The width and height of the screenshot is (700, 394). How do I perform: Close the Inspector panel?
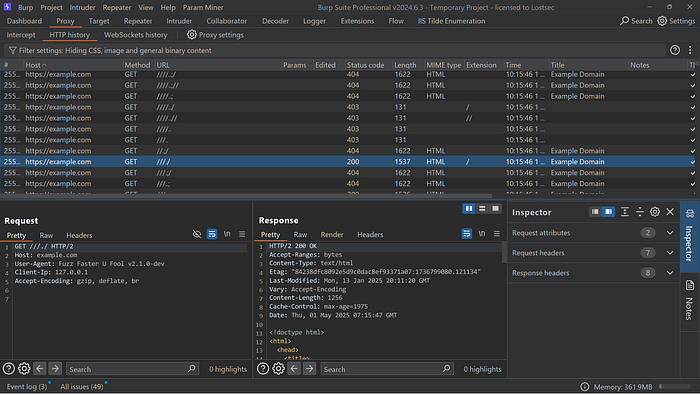(670, 212)
